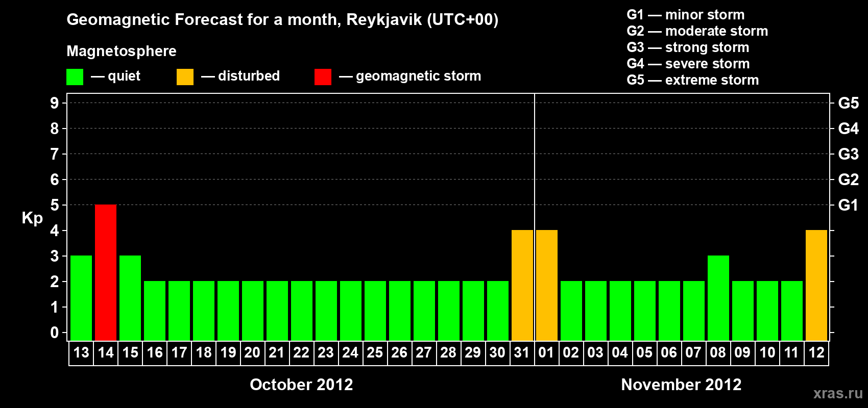Click the Kp value 9 axis tick label
Image resolution: width=868 pixels, height=408 pixels.
click(54, 103)
